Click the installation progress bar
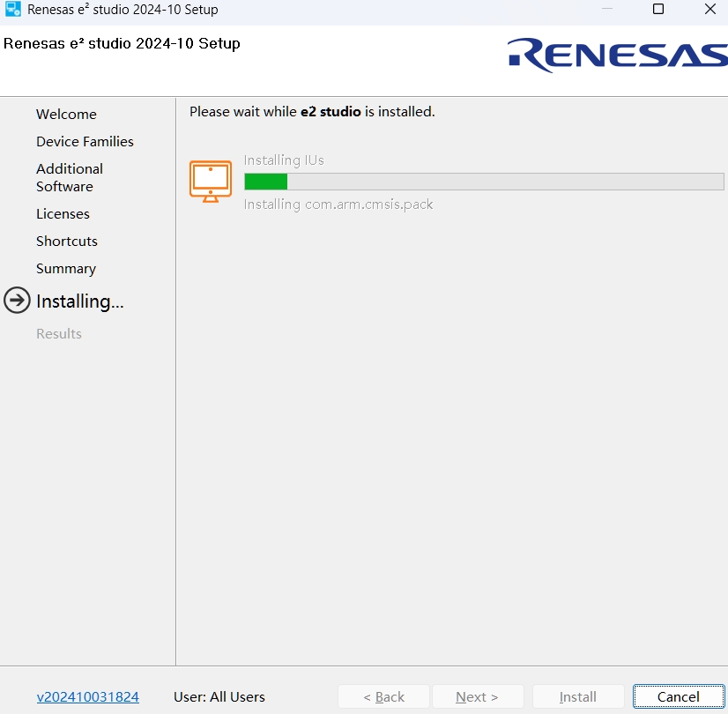This screenshot has width=728, height=714. (x=484, y=182)
